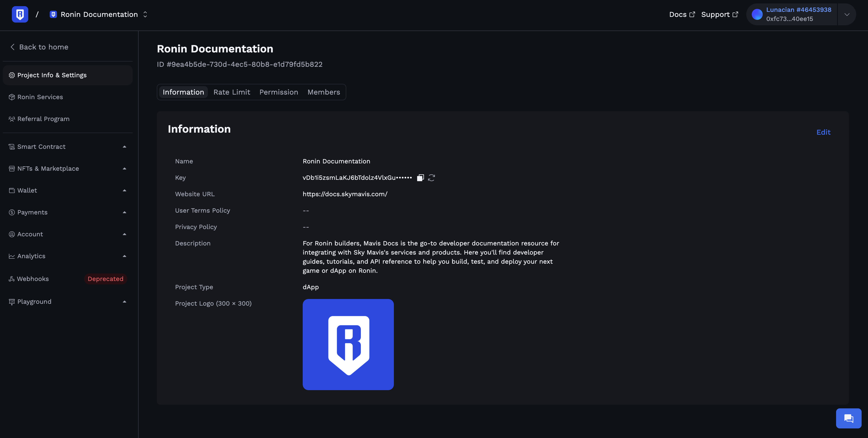Open the account dropdown chevron
Viewport: 868px width, 438px height.
847,15
